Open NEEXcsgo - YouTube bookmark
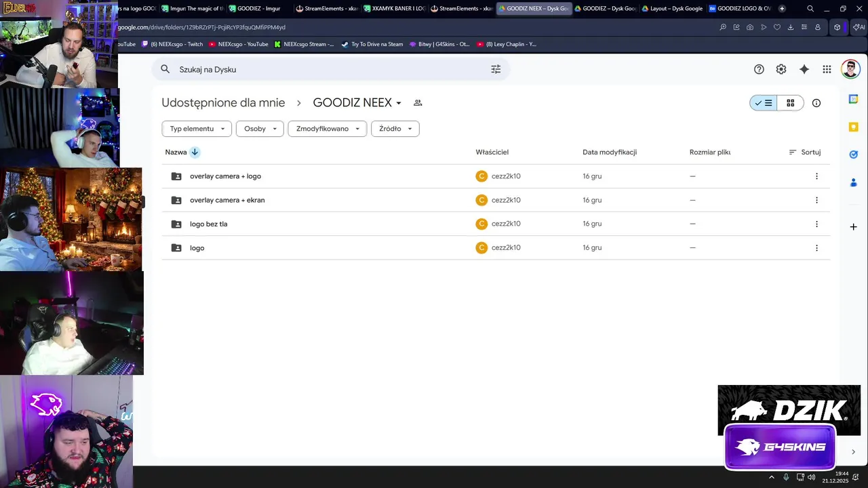Image resolution: width=868 pixels, height=488 pixels. 239,44
